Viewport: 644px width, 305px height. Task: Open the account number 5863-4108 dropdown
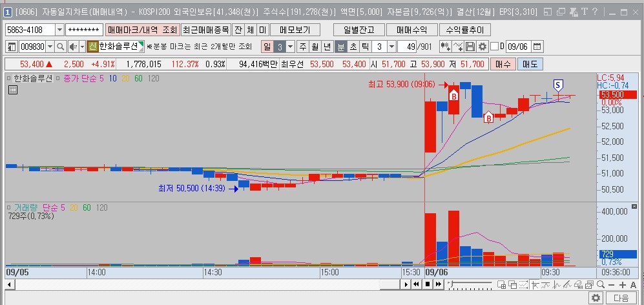coord(59,30)
